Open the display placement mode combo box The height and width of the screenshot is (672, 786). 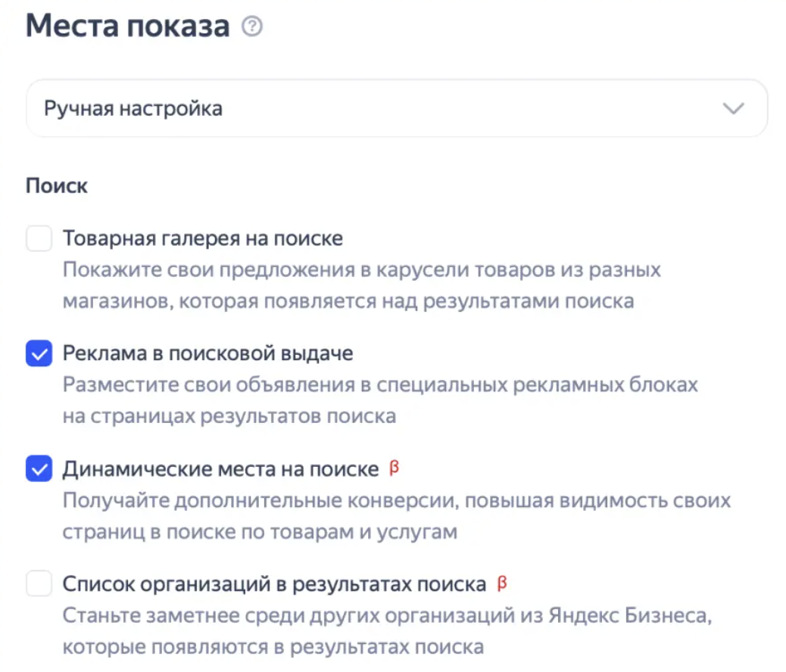click(x=396, y=108)
